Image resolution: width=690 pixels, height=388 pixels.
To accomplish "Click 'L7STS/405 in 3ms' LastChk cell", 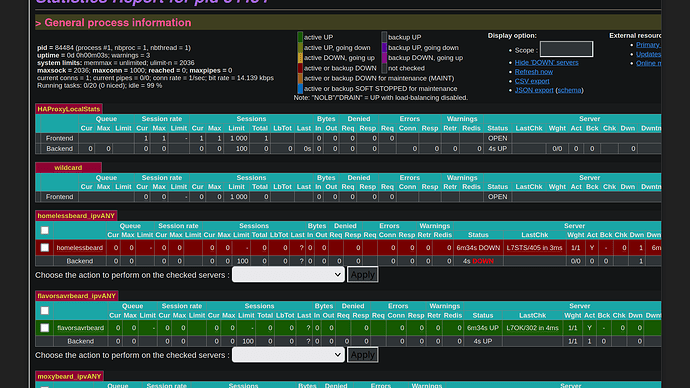I will 535,248.
